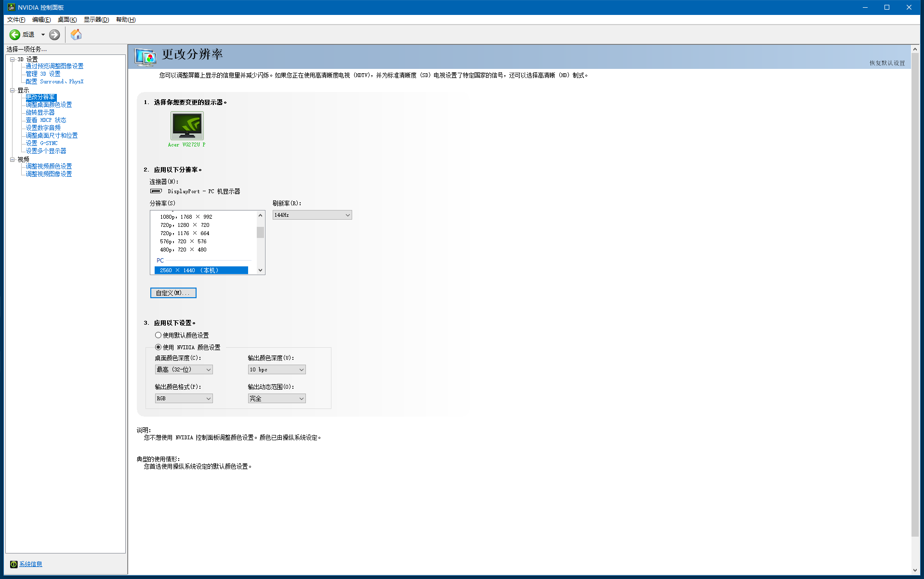
Task: Maximize the NVIDIA 控制面板 window
Action: (887, 7)
